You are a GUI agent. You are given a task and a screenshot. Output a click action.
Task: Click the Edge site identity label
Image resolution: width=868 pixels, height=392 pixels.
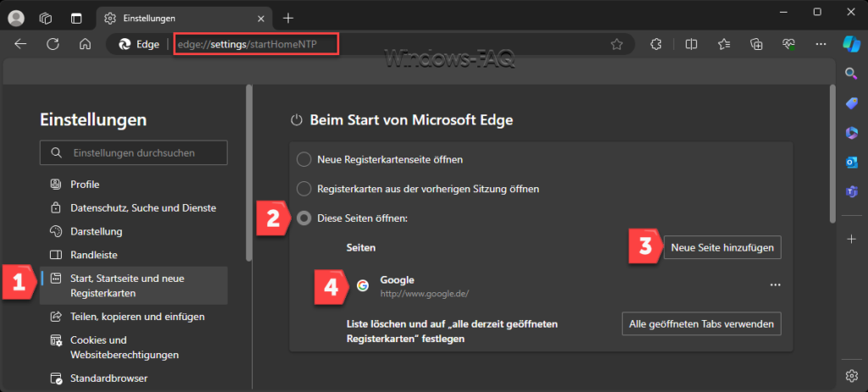click(140, 44)
